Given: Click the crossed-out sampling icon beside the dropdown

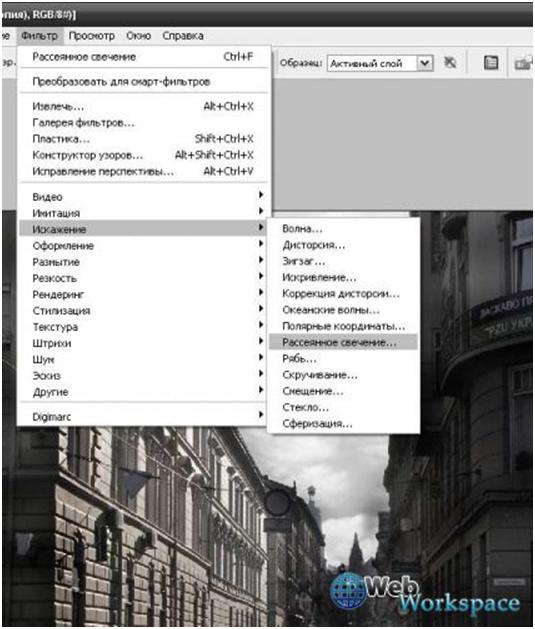Looking at the screenshot, I should pos(450,63).
